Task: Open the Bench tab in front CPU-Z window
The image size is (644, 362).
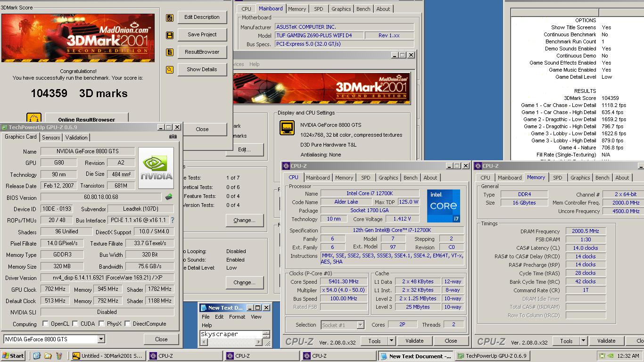Action: pyautogui.click(x=410, y=178)
